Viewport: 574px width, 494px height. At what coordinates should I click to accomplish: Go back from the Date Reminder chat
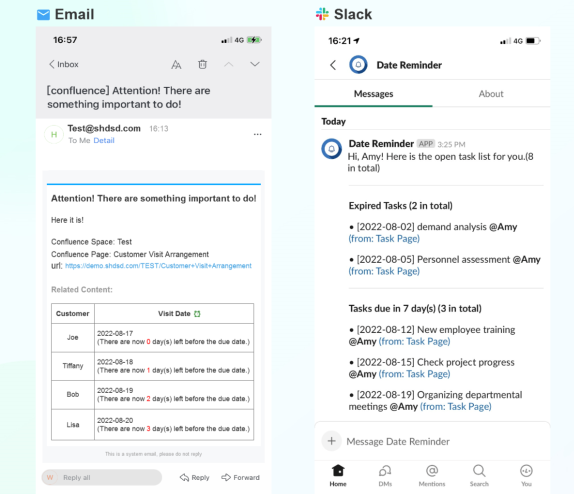(333, 65)
